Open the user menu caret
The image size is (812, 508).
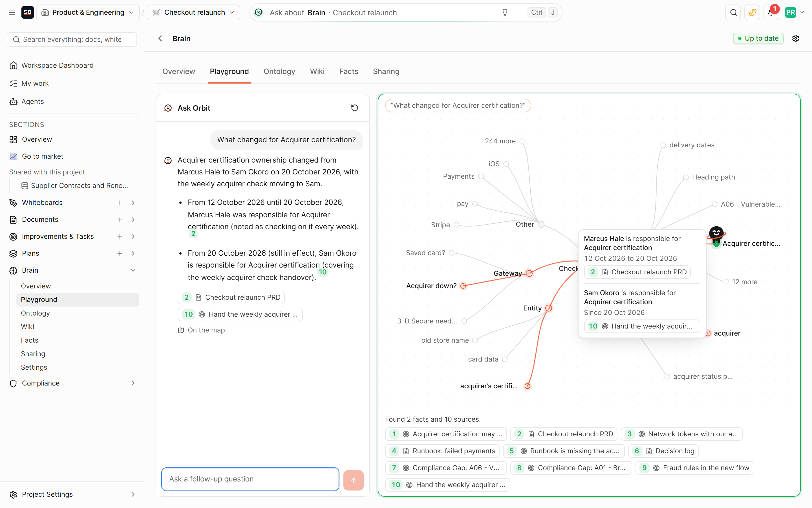click(x=802, y=12)
